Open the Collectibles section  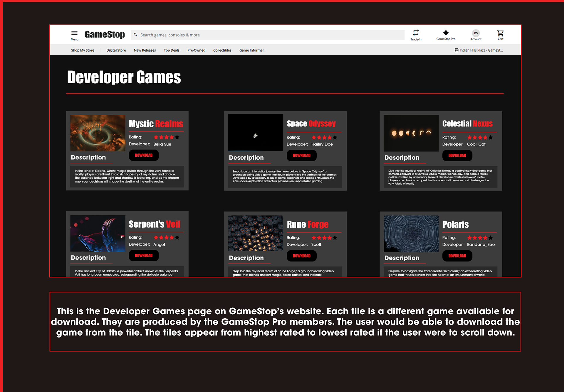pyautogui.click(x=222, y=50)
